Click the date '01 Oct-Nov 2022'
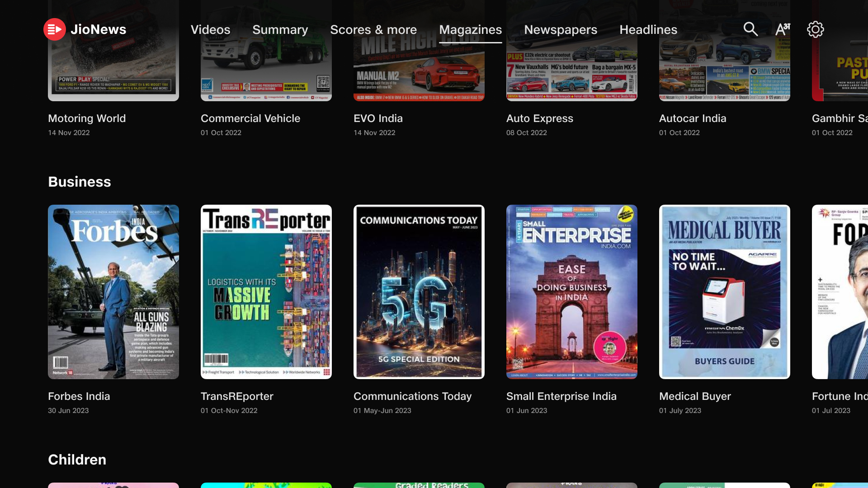This screenshot has width=868, height=488. 229,411
